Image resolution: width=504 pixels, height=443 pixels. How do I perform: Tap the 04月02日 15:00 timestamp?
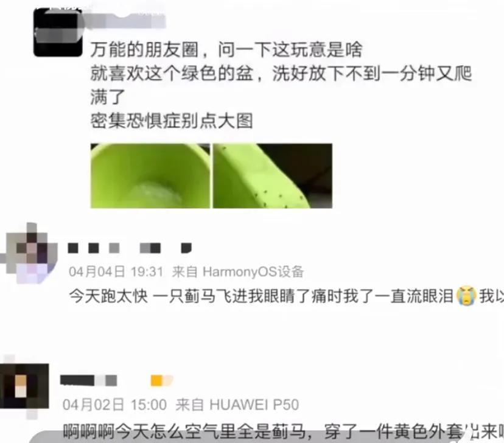114,405
